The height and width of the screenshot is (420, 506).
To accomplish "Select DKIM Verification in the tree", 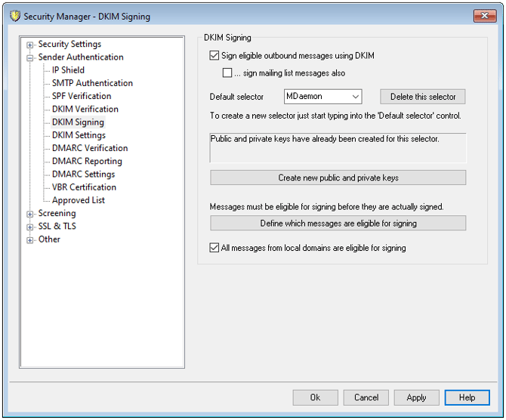I will click(85, 109).
